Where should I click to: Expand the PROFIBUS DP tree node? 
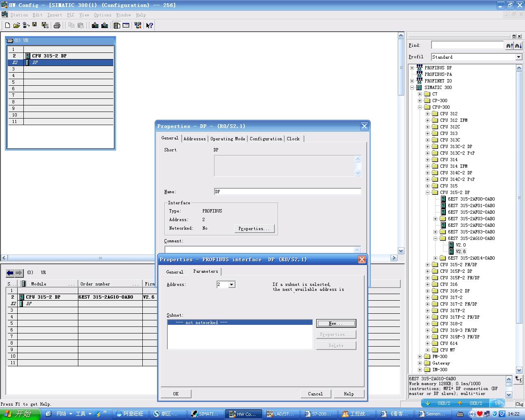tap(412, 68)
